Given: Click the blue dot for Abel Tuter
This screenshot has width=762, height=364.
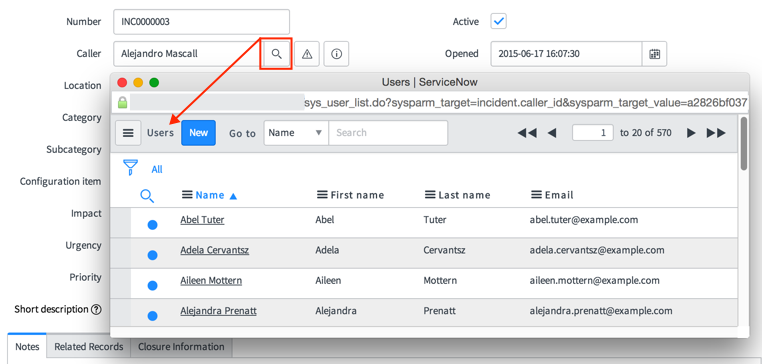Looking at the screenshot, I should (152, 225).
